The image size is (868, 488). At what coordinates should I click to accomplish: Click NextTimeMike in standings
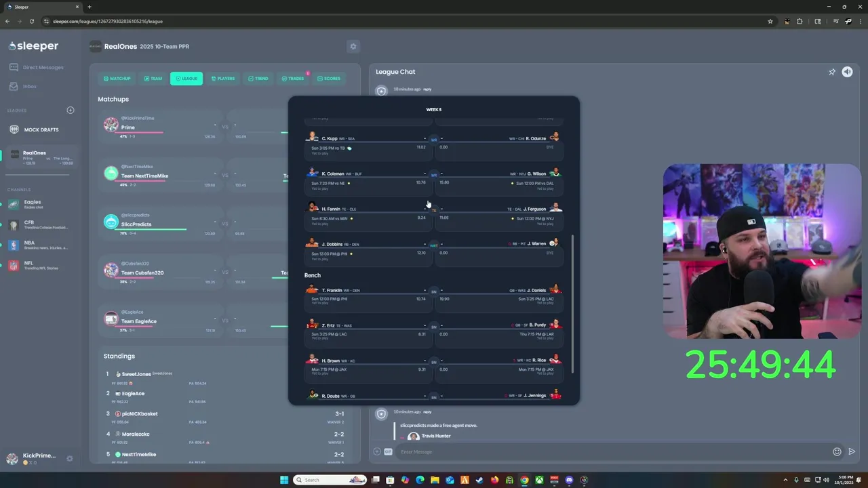(138, 454)
